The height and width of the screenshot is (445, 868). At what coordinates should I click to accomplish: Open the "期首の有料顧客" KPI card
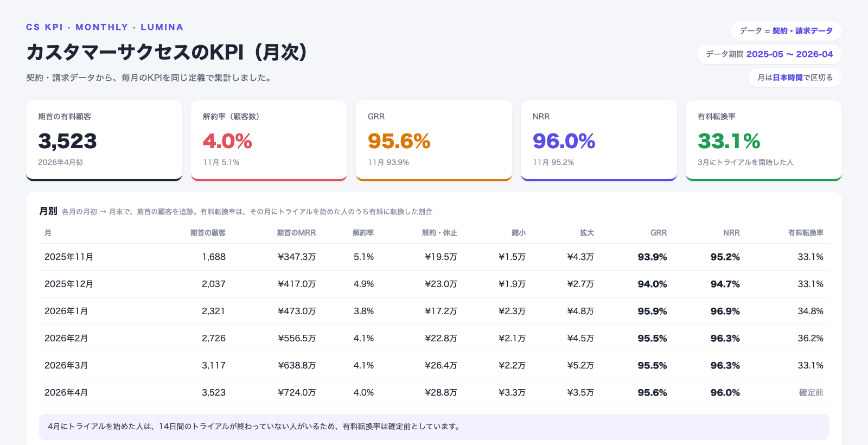(x=104, y=141)
